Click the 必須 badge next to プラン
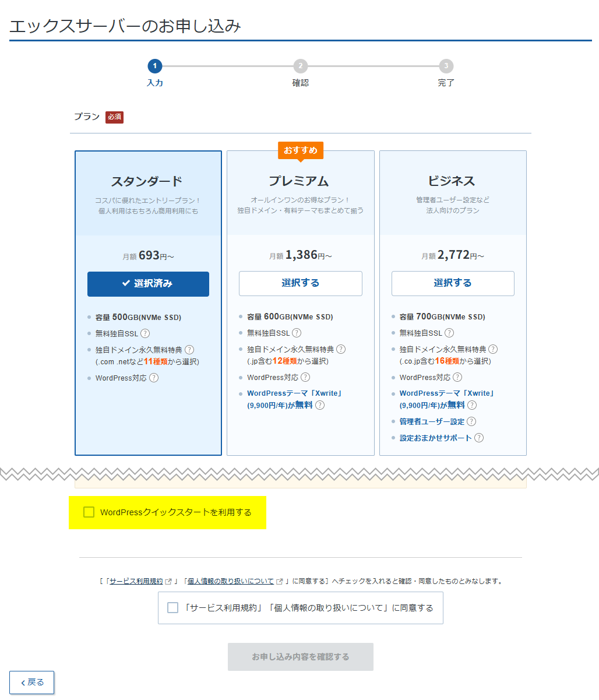 (x=114, y=117)
